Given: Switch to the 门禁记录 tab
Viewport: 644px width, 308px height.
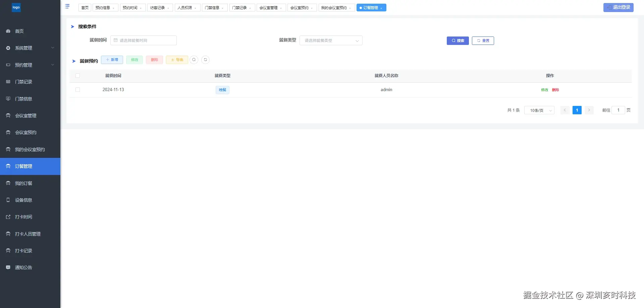Looking at the screenshot, I should click(x=242, y=8).
